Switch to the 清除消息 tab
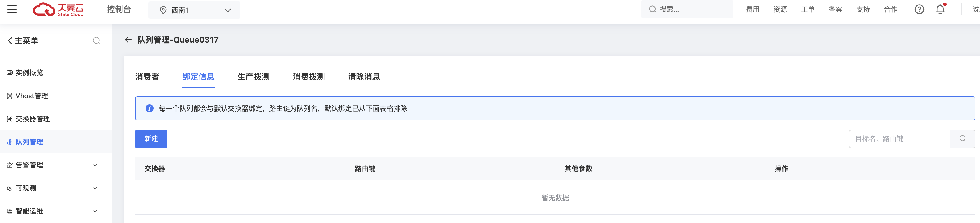The image size is (980, 223). coord(363,77)
